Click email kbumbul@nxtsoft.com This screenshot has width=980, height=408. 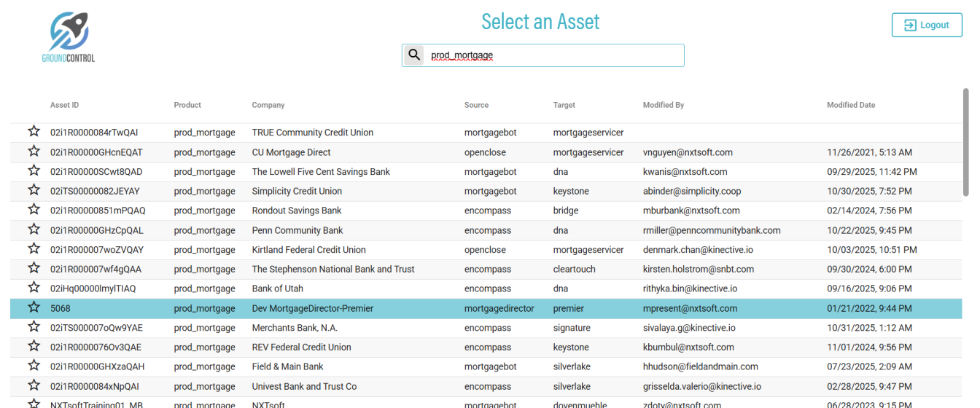pyautogui.click(x=688, y=348)
